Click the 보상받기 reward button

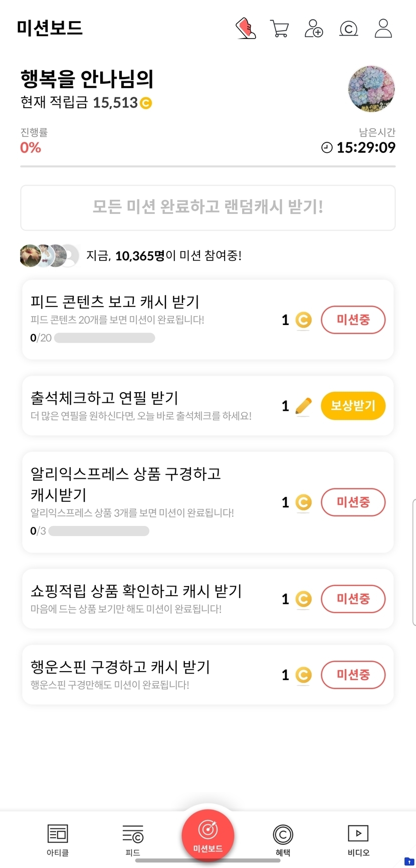tap(353, 406)
